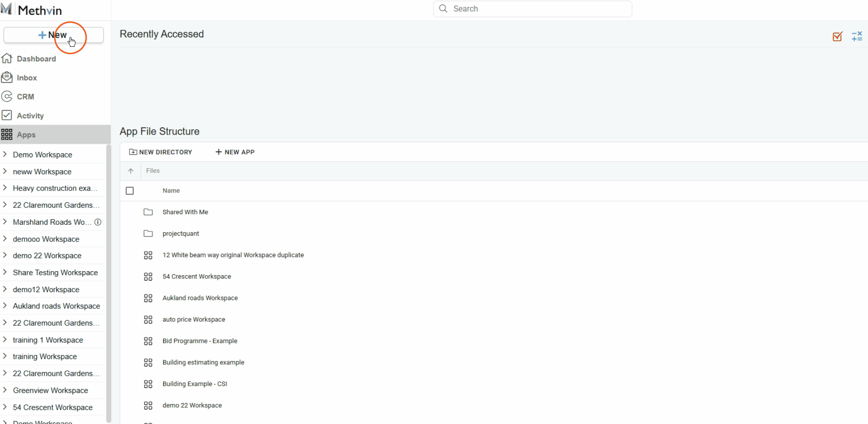Open the Inbox envelope icon
This screenshot has width=868, height=424.
(7, 78)
